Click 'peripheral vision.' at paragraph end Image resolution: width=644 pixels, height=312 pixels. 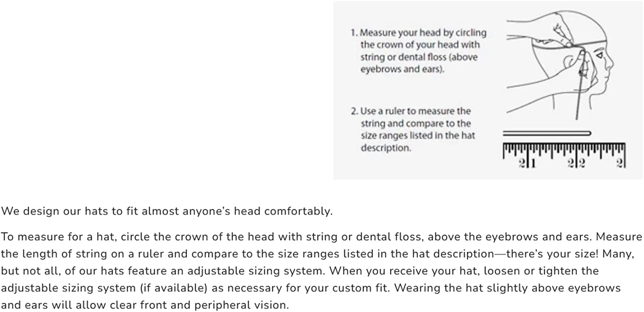tap(242, 305)
